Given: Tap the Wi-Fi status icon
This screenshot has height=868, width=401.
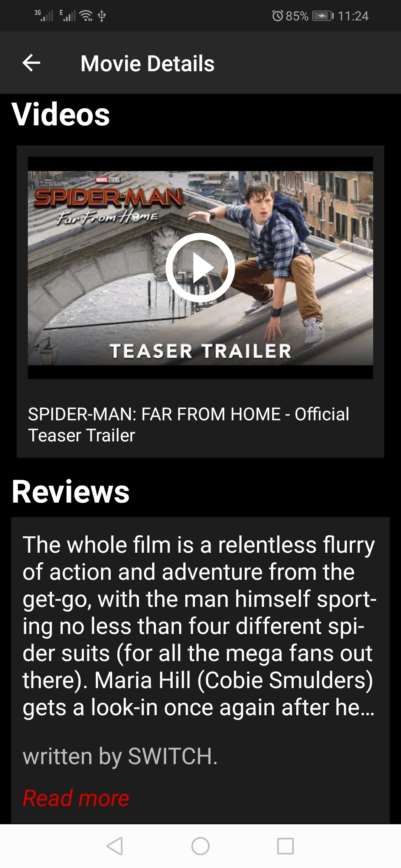Looking at the screenshot, I should [x=86, y=16].
